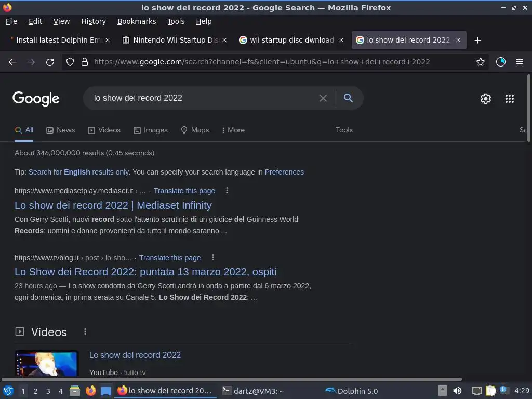Screen dimensions: 532x399
Task: Go back using browser back arrow
Action: click(x=12, y=62)
